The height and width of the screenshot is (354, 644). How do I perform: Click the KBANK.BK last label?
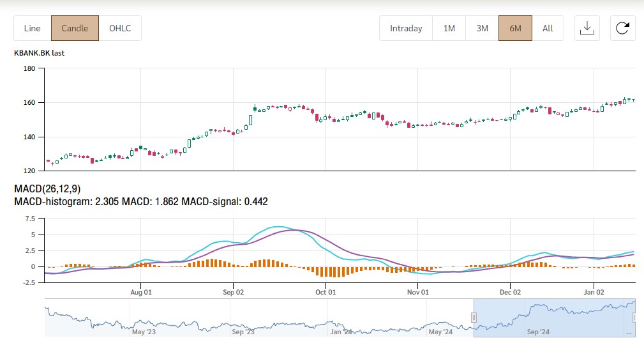[39, 53]
